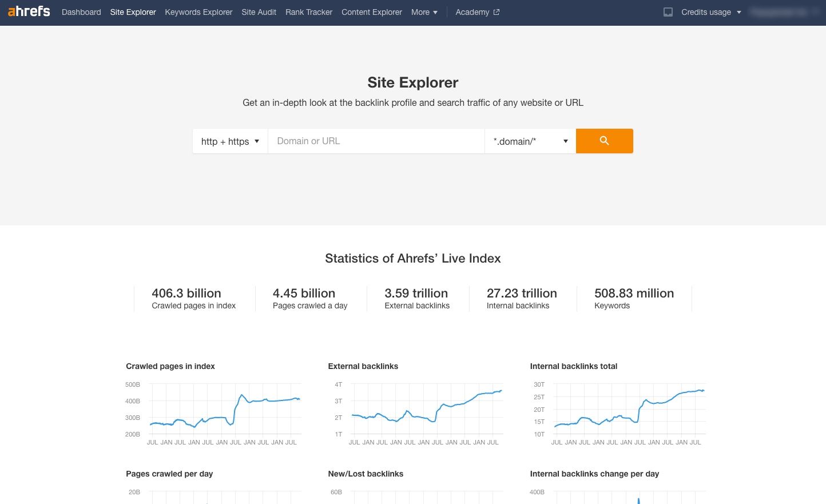Click the 27.23 trillion internal backlinks statistic

click(x=522, y=299)
